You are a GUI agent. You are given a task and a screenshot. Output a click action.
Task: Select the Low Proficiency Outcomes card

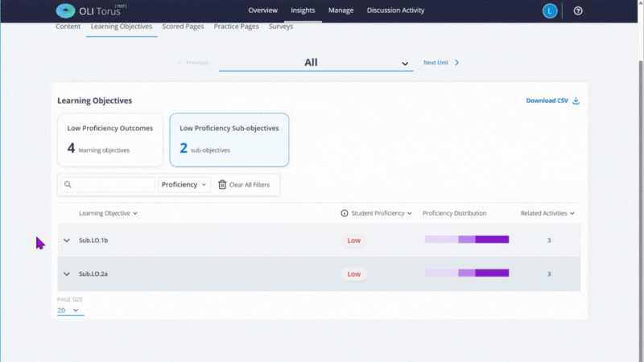[109, 139]
